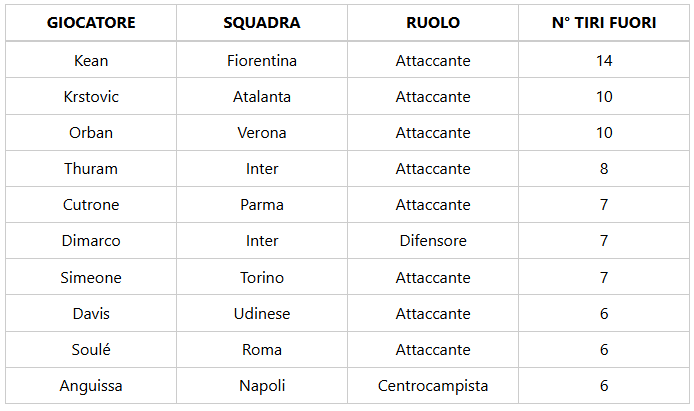Screen dimensions: 694x411
Task: Select the Soulé player cell
Action: pyautogui.click(x=91, y=350)
